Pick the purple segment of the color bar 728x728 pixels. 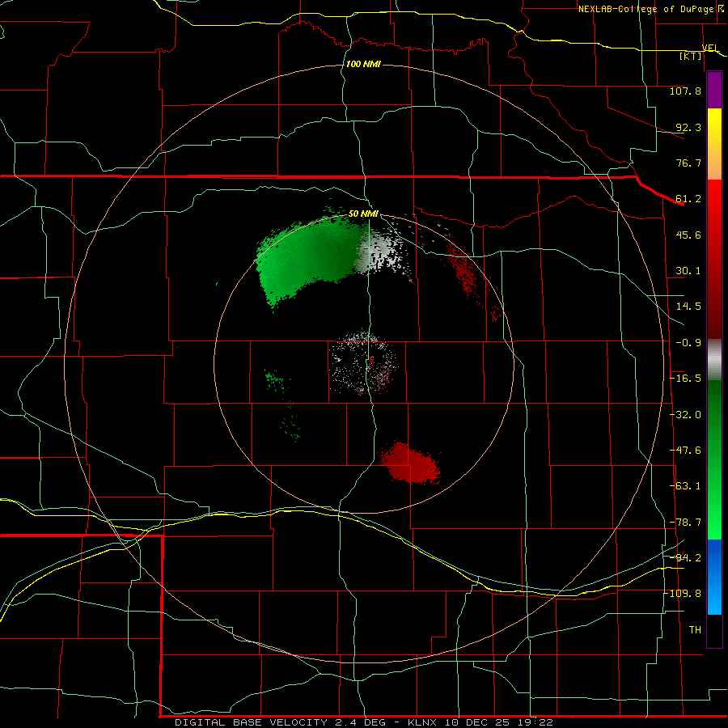(714, 90)
